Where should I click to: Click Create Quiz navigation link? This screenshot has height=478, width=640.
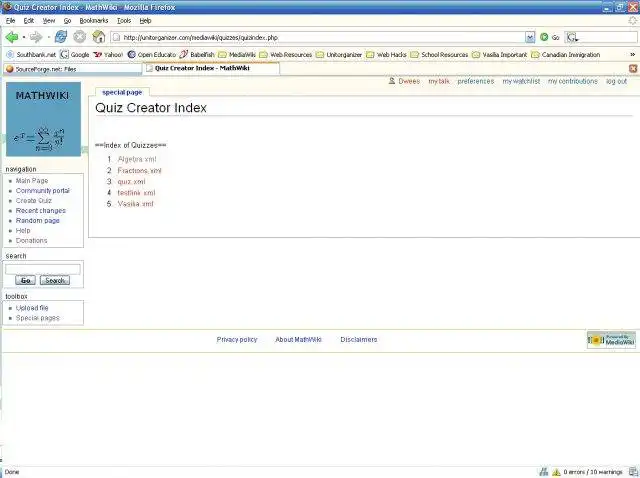click(34, 200)
